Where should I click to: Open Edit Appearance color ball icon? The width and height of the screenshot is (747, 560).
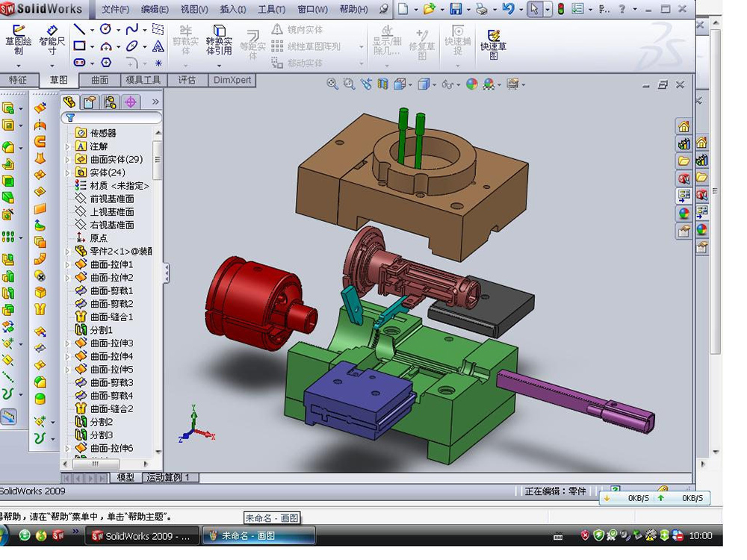tap(471, 84)
